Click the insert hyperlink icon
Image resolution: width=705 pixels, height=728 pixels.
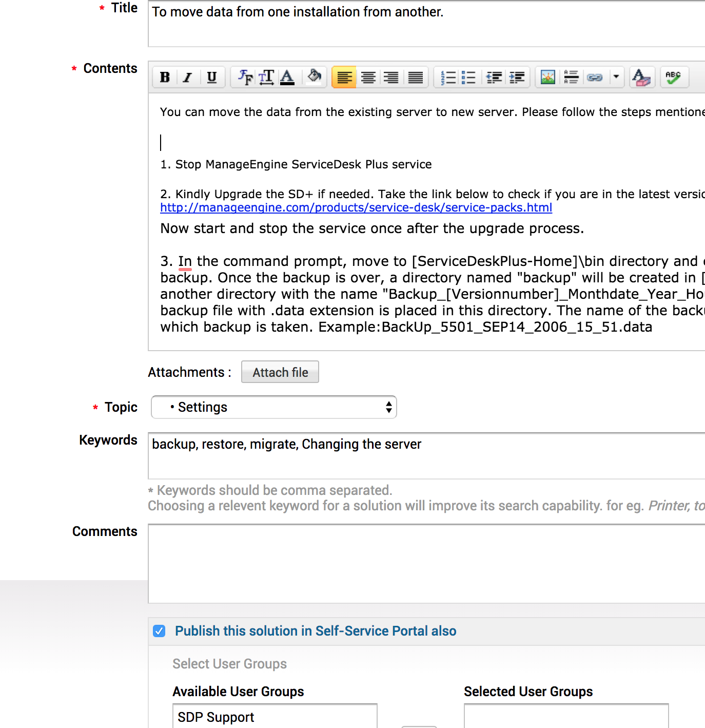[x=595, y=78]
